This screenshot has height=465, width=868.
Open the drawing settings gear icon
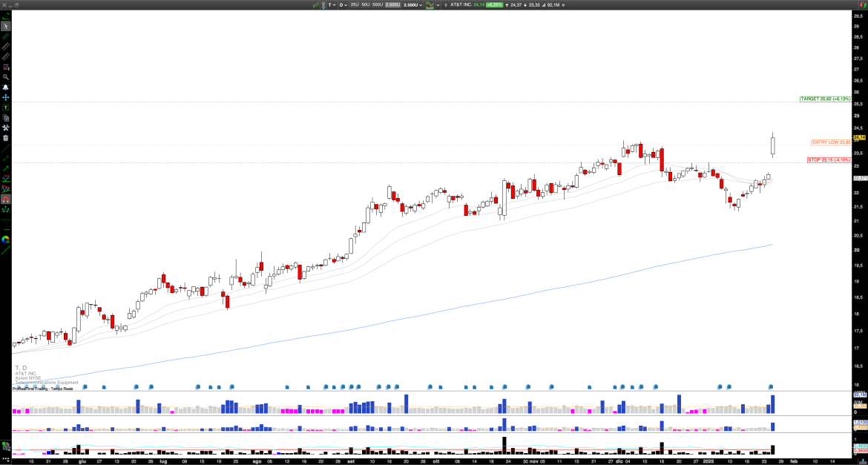(x=5, y=127)
